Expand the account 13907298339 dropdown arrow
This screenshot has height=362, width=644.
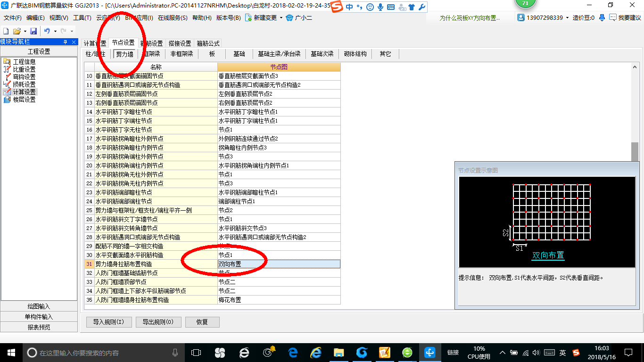point(567,17)
